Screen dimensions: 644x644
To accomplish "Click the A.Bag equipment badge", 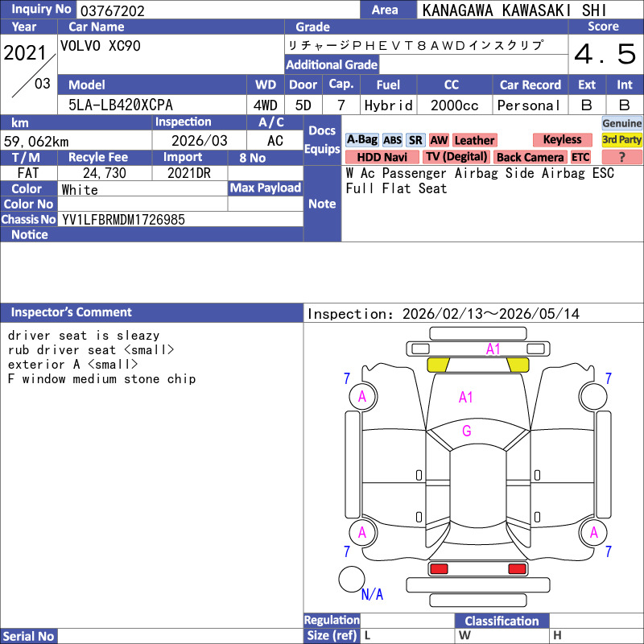I will [x=361, y=140].
